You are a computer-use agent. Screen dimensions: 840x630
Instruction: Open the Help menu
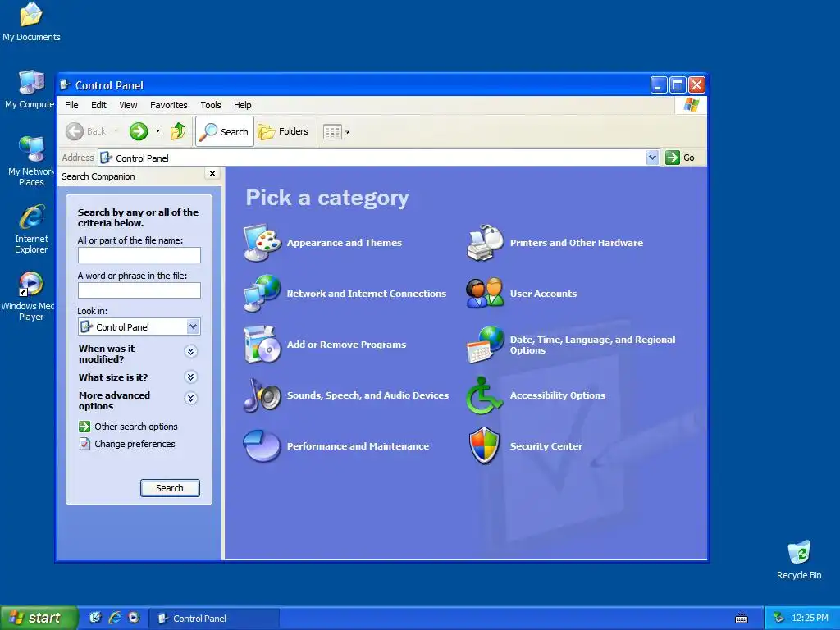[242, 105]
